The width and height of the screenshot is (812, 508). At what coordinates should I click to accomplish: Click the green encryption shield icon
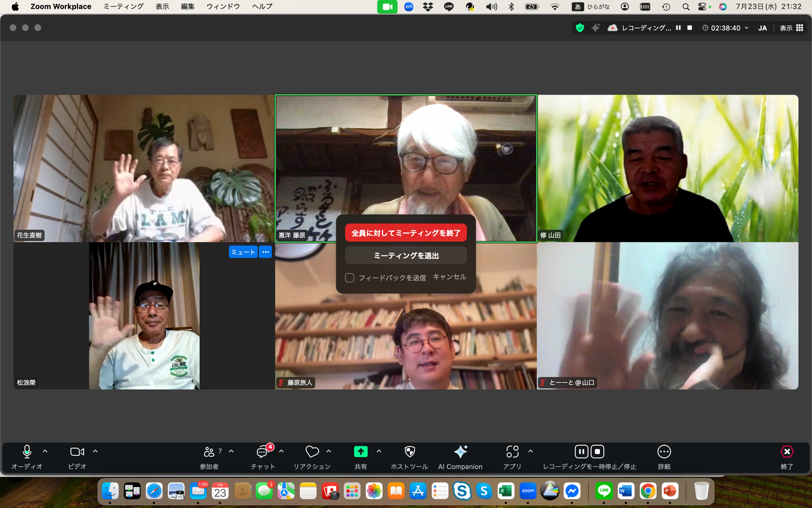tap(580, 28)
